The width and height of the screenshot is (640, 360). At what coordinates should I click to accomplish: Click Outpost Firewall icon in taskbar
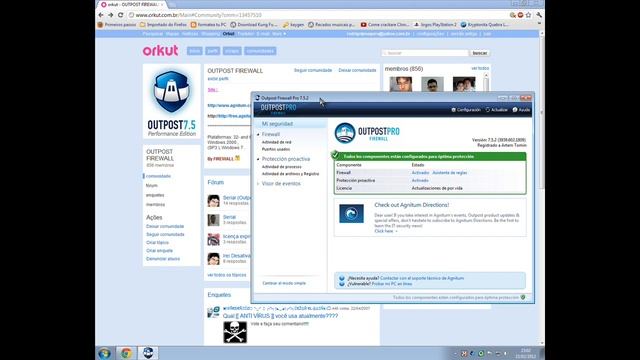coord(148,353)
